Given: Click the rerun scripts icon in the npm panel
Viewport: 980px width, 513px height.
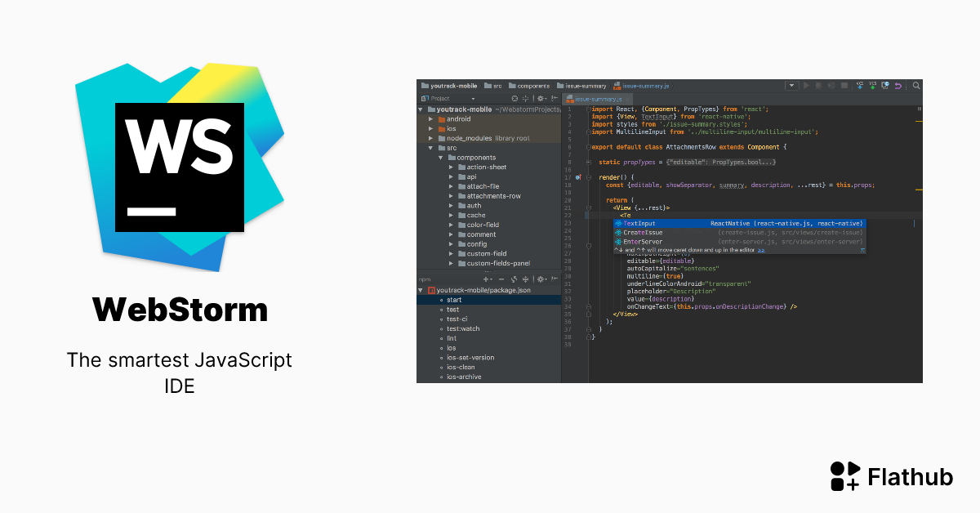Looking at the screenshot, I should 514,279.
